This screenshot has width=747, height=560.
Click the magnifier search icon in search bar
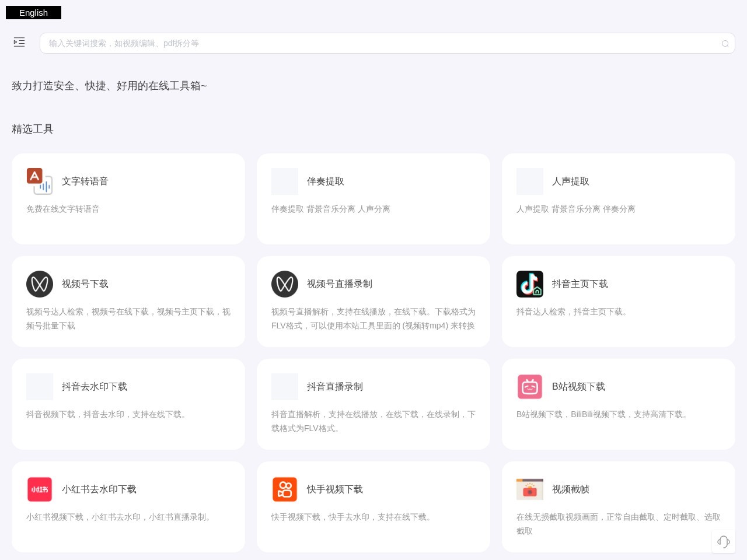pyautogui.click(x=725, y=44)
